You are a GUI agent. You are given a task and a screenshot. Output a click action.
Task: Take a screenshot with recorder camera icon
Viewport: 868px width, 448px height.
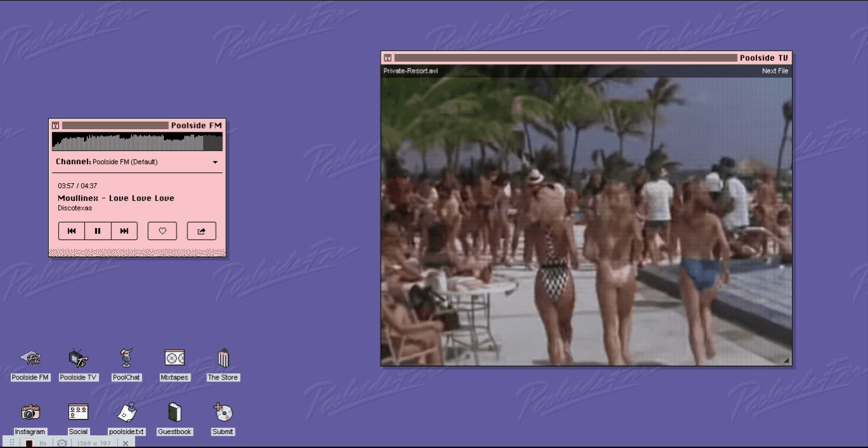(x=62, y=443)
